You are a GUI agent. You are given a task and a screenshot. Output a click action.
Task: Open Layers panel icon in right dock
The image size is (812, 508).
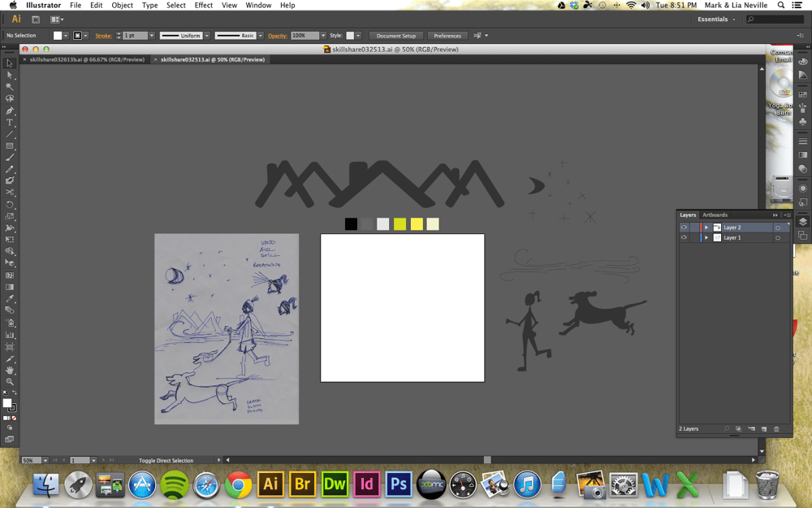(x=803, y=221)
